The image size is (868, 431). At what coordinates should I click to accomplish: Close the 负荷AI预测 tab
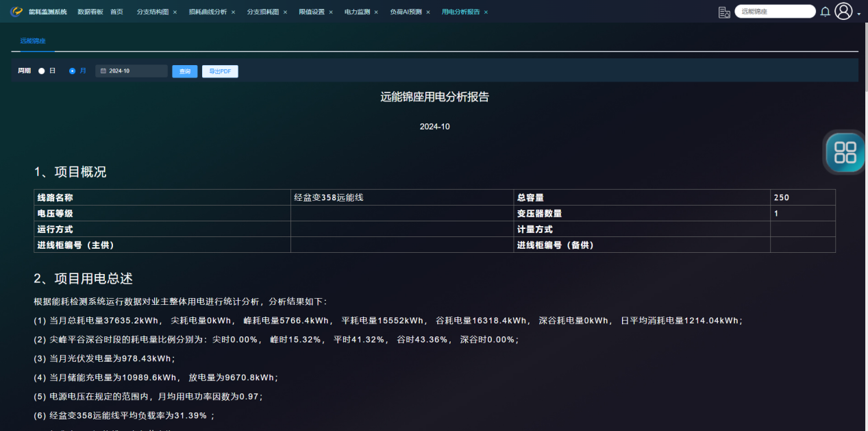pos(428,12)
